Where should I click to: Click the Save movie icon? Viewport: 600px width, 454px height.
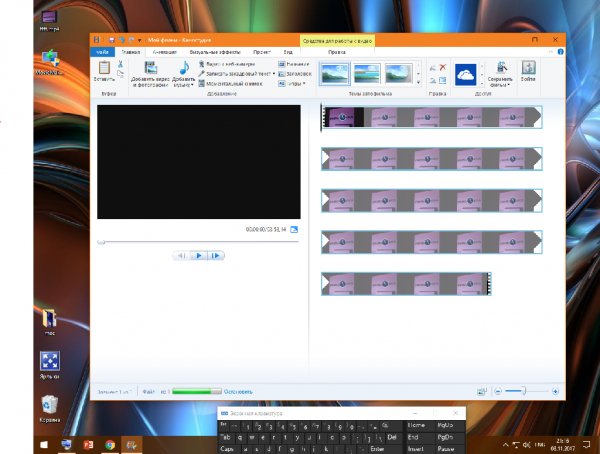click(501, 68)
